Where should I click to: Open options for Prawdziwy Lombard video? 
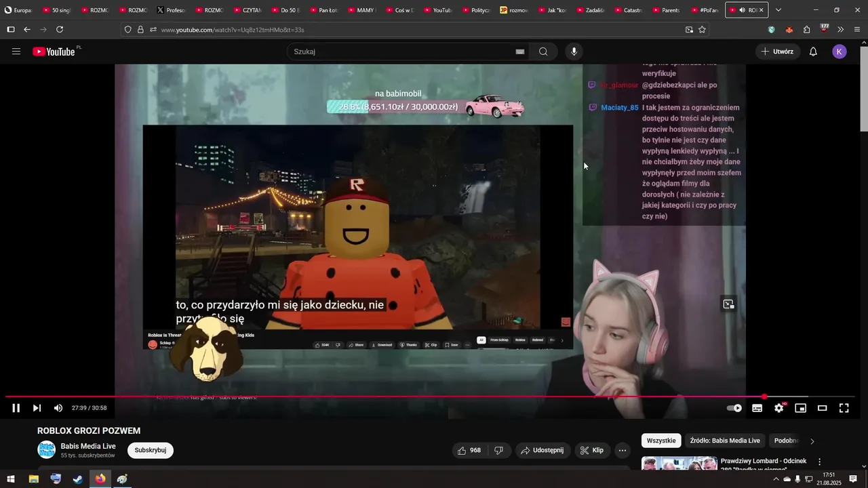tap(819, 462)
